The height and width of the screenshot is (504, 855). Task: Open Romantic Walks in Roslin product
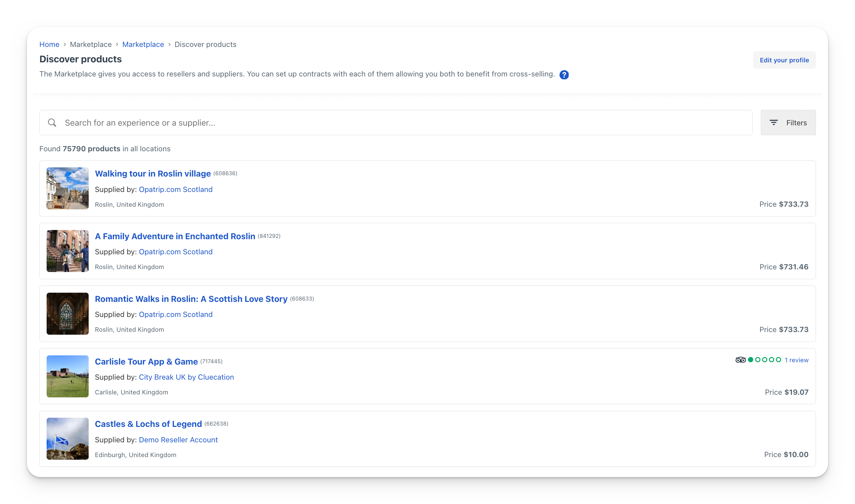(x=191, y=299)
